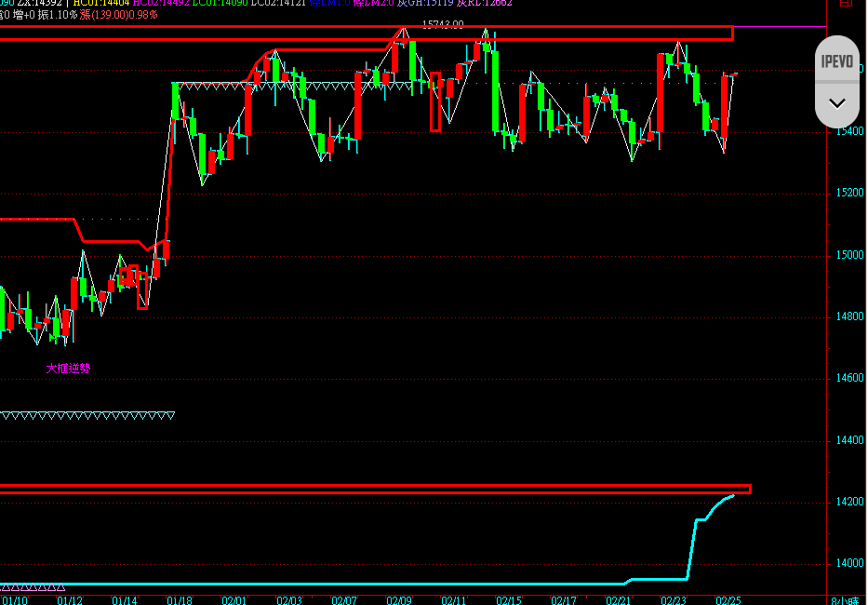Click the 15000 price axis label
868x605 pixels.
click(849, 255)
